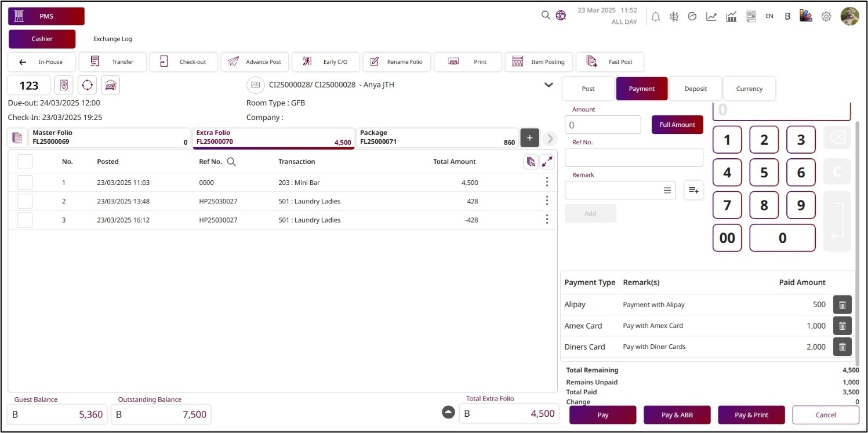Open three-dot menu for Mini Bar row
868x433 pixels.
547,183
